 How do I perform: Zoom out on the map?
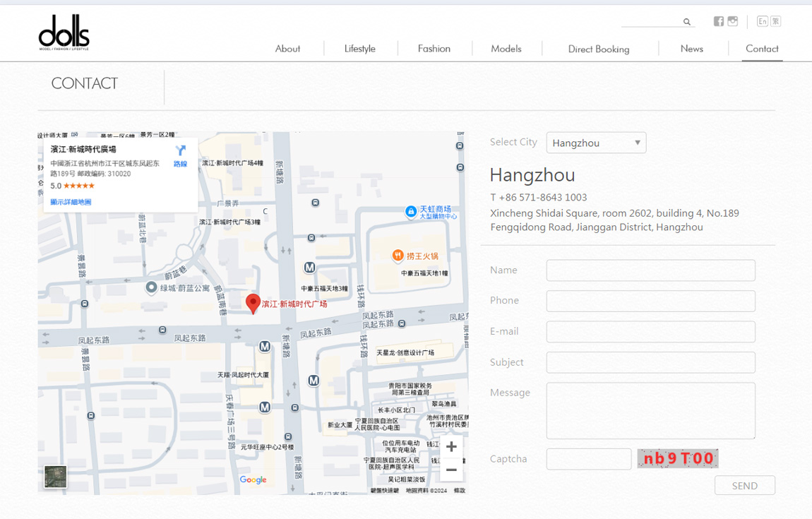pyautogui.click(x=451, y=470)
